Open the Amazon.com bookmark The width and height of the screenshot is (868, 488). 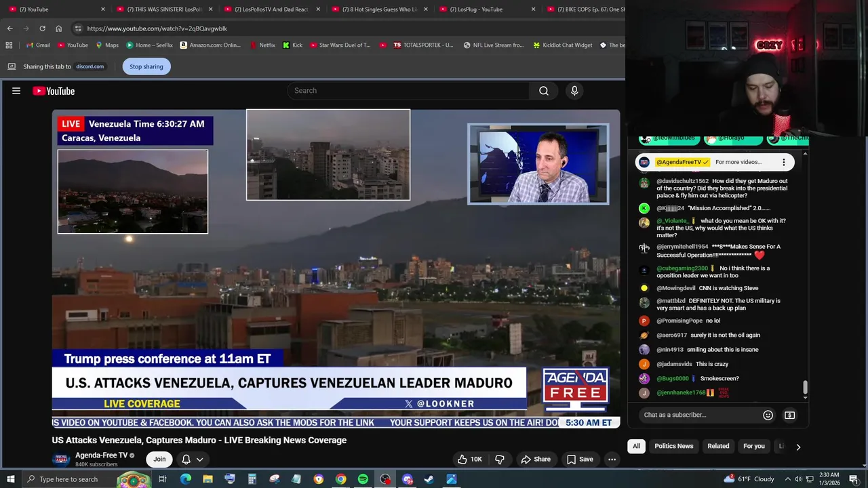click(x=210, y=45)
